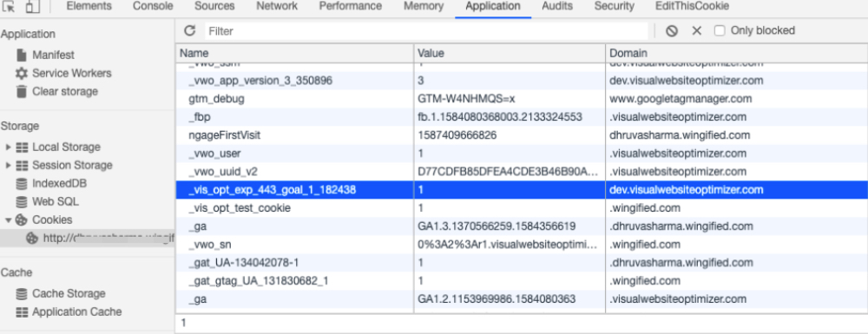This screenshot has width=868, height=334.
Task: Select the Application Cache item
Action: (x=77, y=311)
